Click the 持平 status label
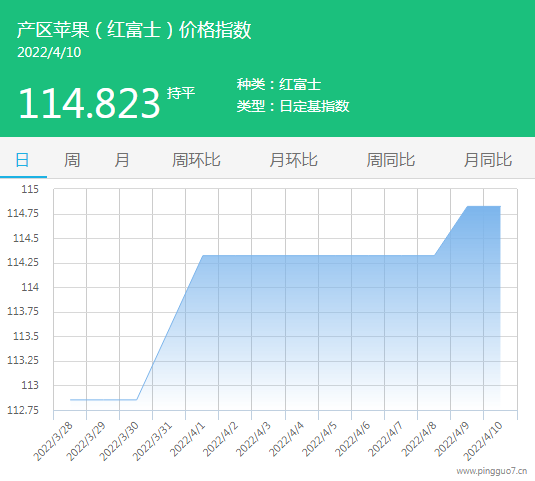Screen dimensions: 535x481 tap(181, 93)
